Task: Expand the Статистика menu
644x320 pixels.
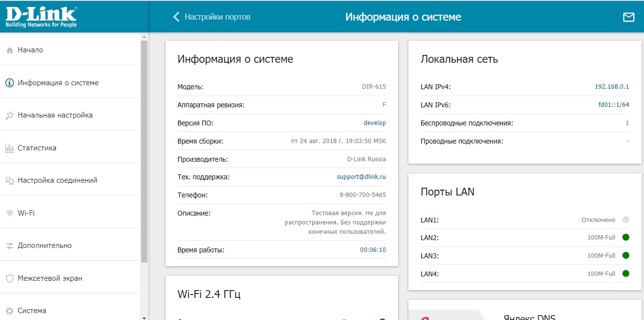Action: point(70,148)
